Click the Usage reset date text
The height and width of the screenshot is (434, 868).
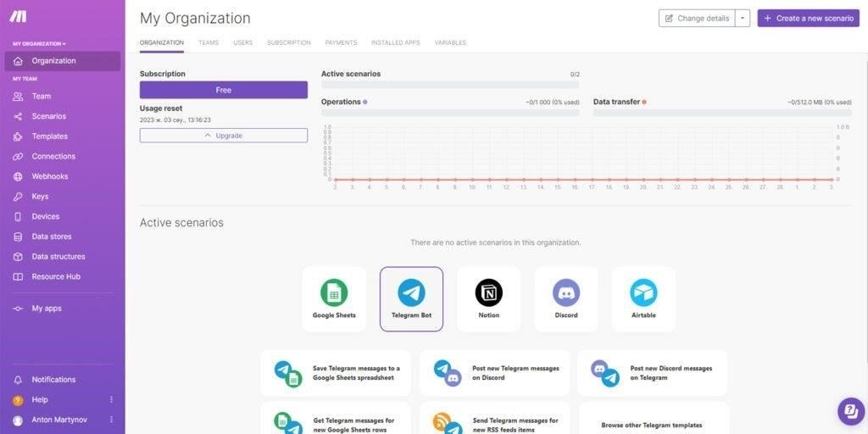[175, 120]
